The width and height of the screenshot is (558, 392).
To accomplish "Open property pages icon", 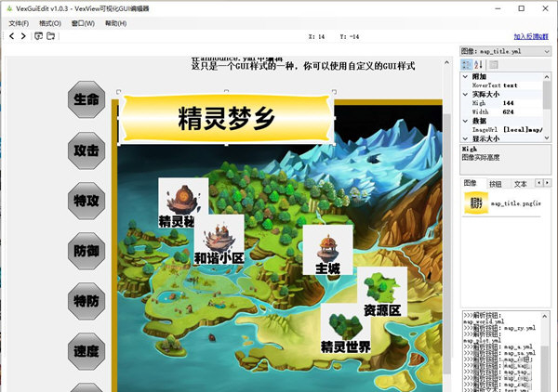I will pos(493,64).
